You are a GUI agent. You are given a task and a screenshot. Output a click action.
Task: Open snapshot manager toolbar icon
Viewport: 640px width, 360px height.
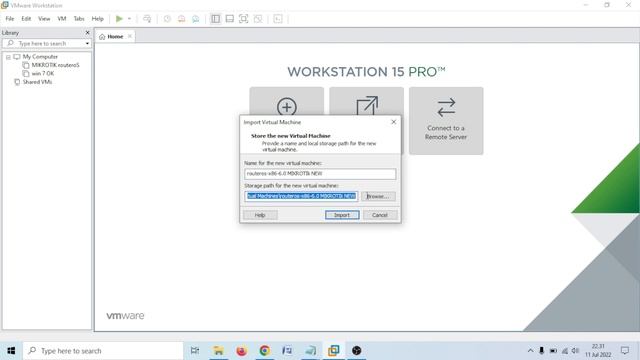point(196,19)
